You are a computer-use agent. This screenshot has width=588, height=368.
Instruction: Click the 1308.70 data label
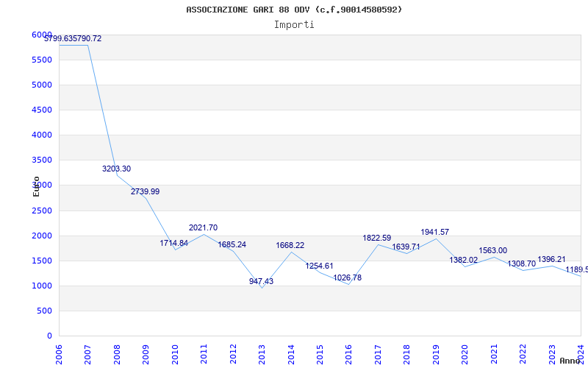coord(522,263)
